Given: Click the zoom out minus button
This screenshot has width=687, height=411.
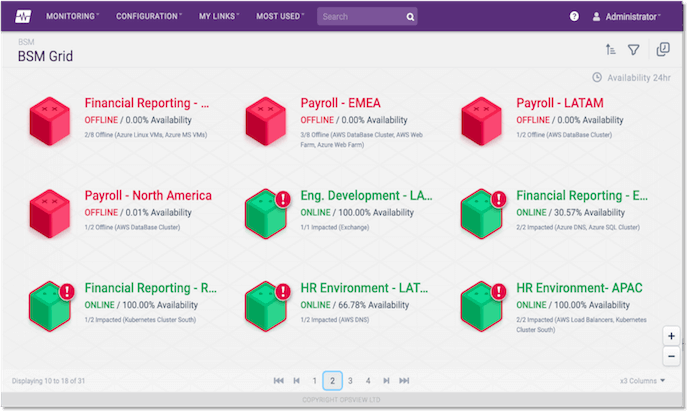Looking at the screenshot, I should pyautogui.click(x=671, y=355).
